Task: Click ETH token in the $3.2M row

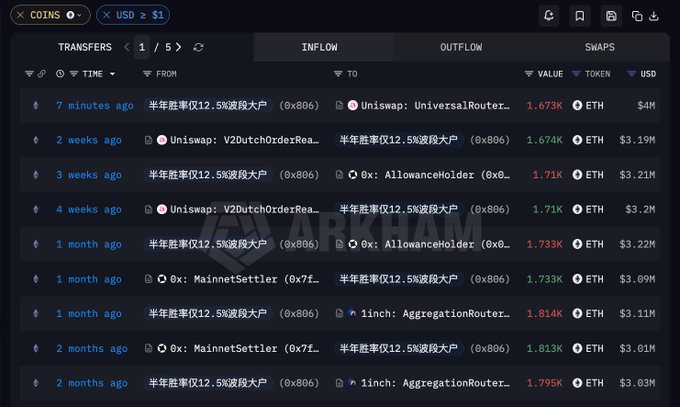Action: (x=588, y=210)
